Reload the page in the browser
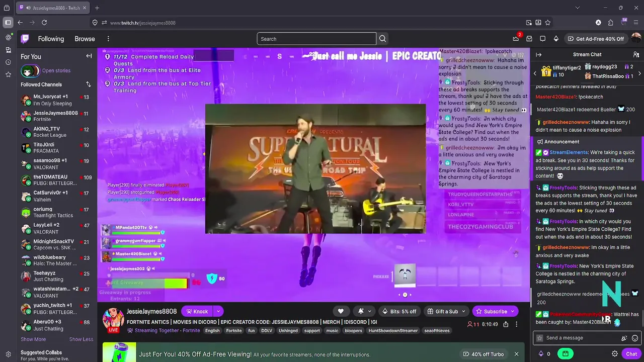Image resolution: width=644 pixels, height=362 pixels. 44,23
